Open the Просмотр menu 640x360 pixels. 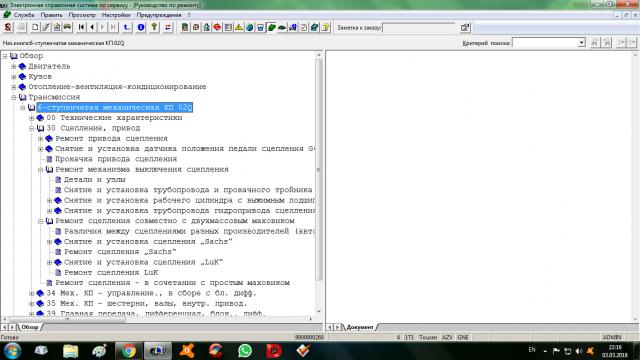(82, 15)
